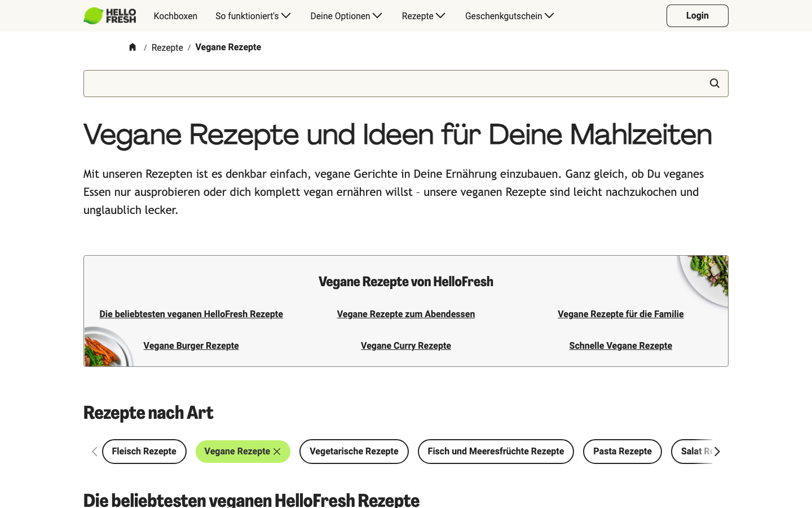Expand the Geschenkgutschein menu

click(x=510, y=16)
